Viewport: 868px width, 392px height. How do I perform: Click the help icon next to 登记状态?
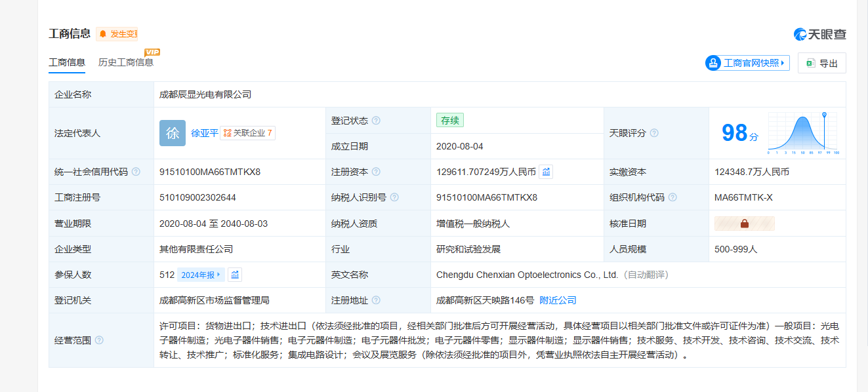point(376,121)
